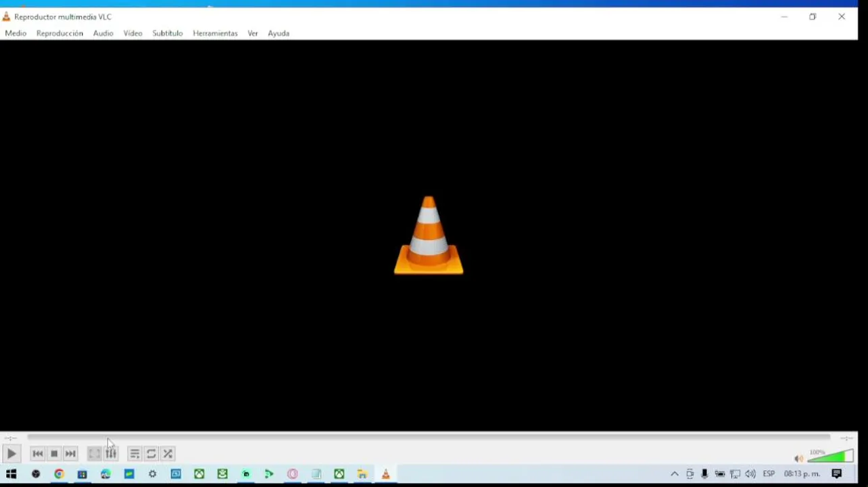Skip to the next media item
The image size is (868, 487).
coord(70,454)
